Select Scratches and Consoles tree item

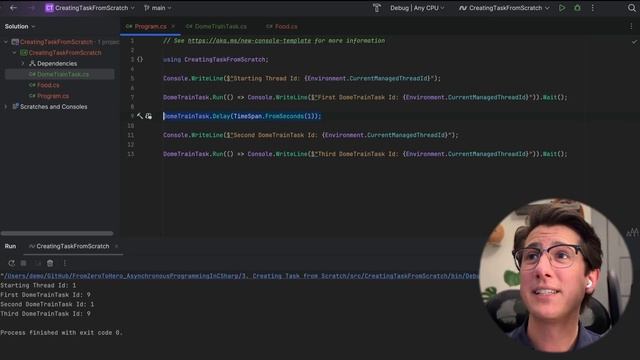click(50, 107)
